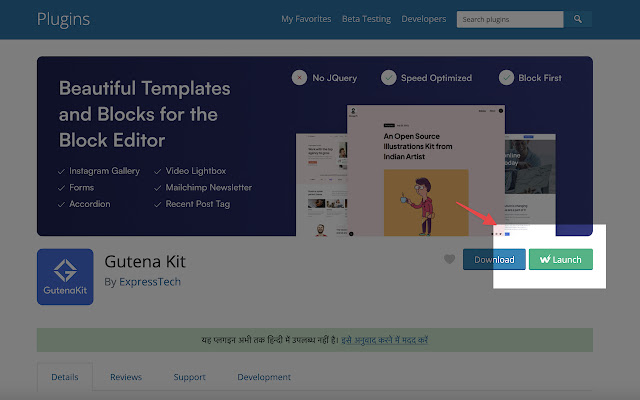The image size is (640, 400).
Task: Add Gutena Kit to favorites heart icon
Action: click(449, 259)
